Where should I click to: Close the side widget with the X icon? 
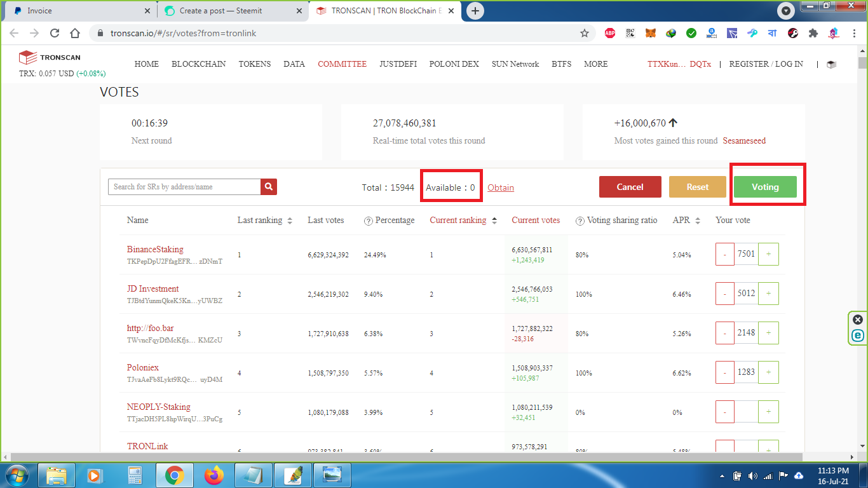(858, 320)
